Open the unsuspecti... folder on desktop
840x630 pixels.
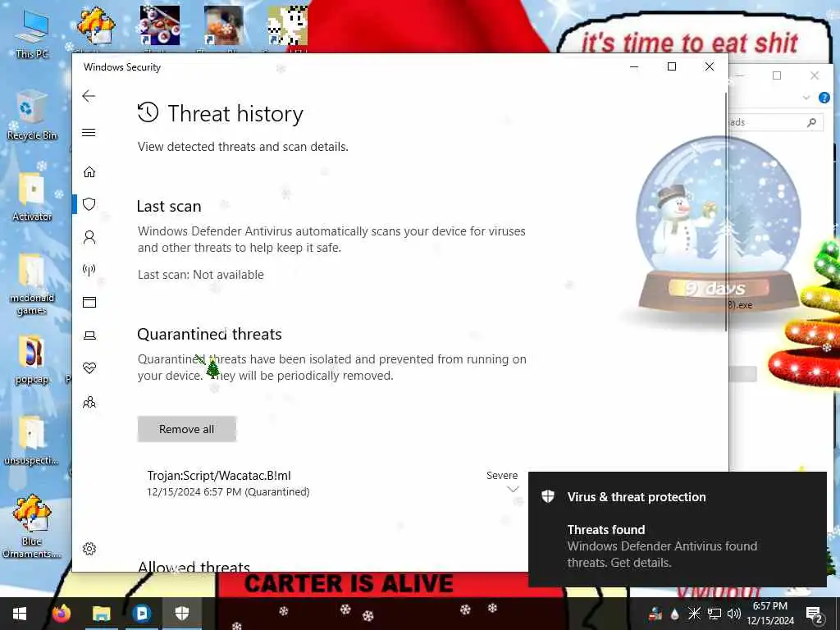[x=32, y=441]
